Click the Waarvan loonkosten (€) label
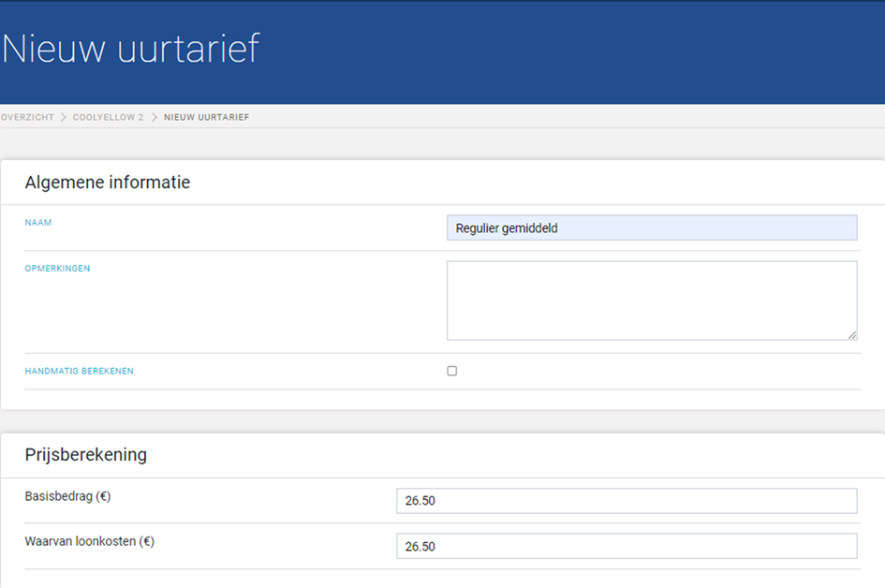 pyautogui.click(x=90, y=542)
